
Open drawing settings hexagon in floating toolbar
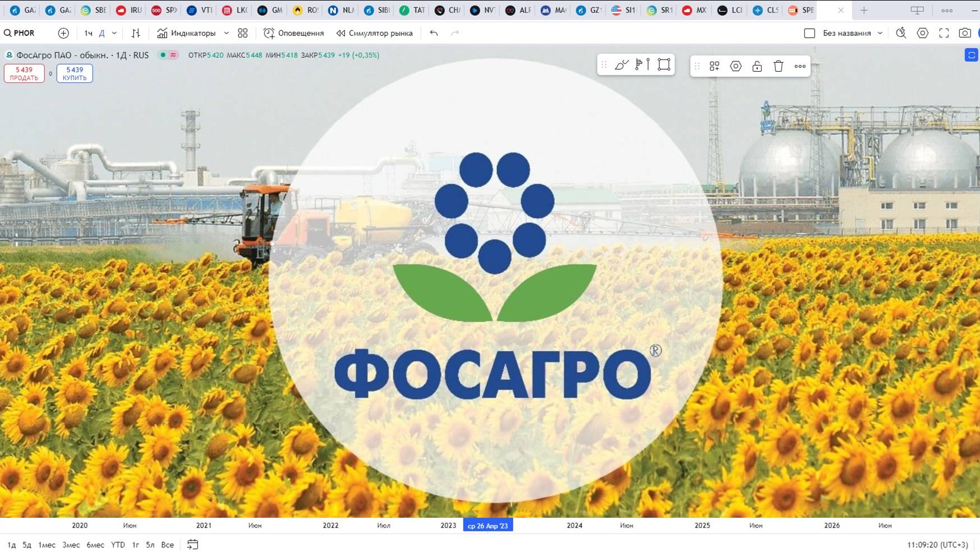click(x=736, y=66)
